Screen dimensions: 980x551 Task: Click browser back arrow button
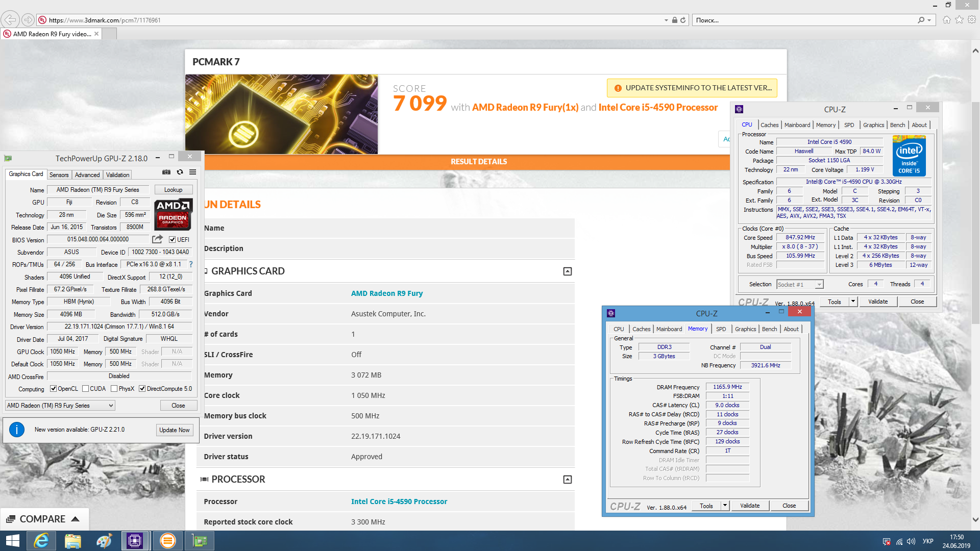(10, 20)
